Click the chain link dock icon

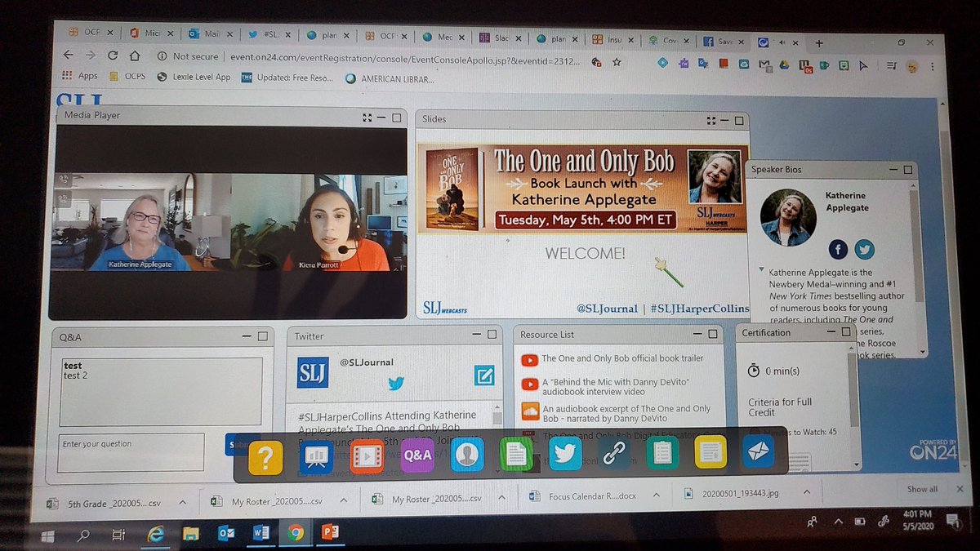tap(612, 454)
